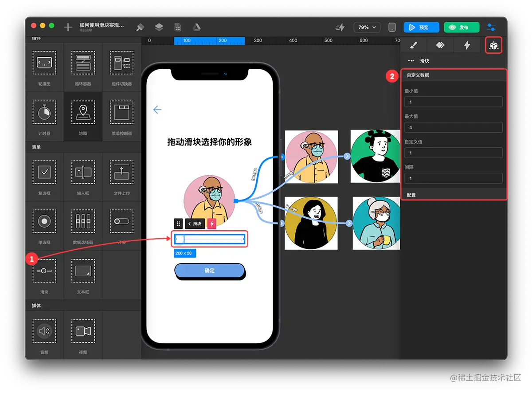
Task: Select the 菜单控制器 menu controller component
Action: click(x=121, y=117)
